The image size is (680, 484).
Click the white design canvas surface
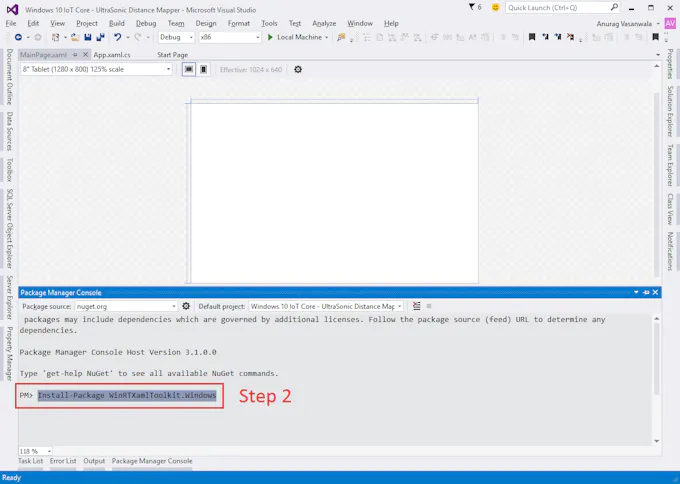(x=334, y=193)
